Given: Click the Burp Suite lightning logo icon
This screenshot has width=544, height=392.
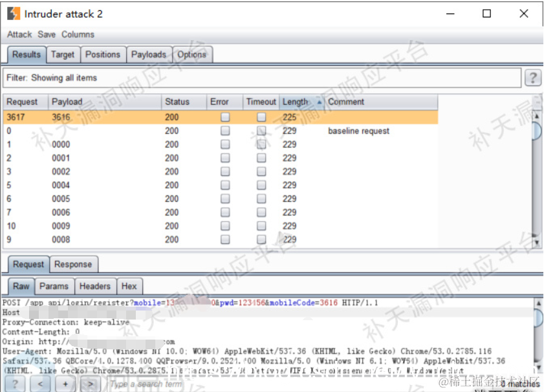Looking at the screenshot, I should pos(14,14).
